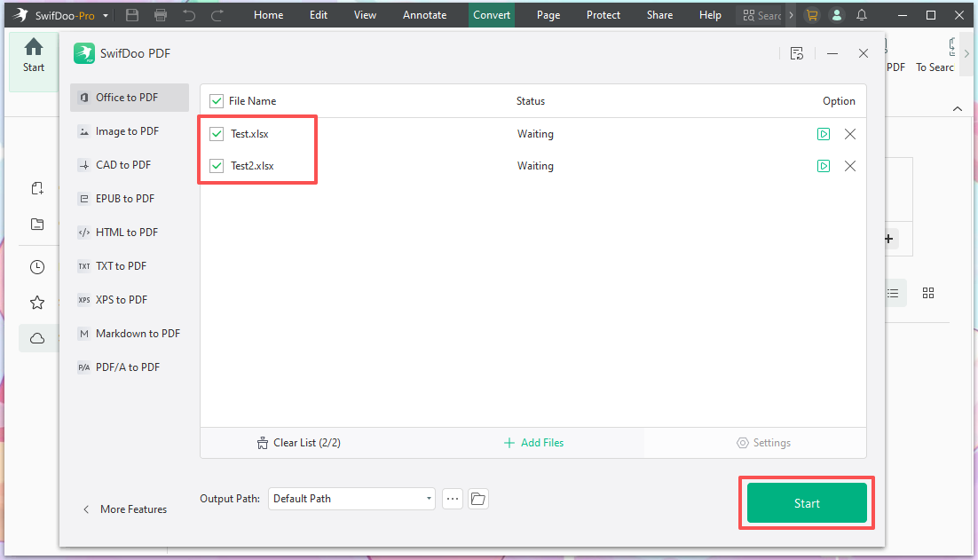Uncheck the Test.xlsx file checkbox
Image resolution: width=978 pixels, height=560 pixels.
pyautogui.click(x=217, y=133)
